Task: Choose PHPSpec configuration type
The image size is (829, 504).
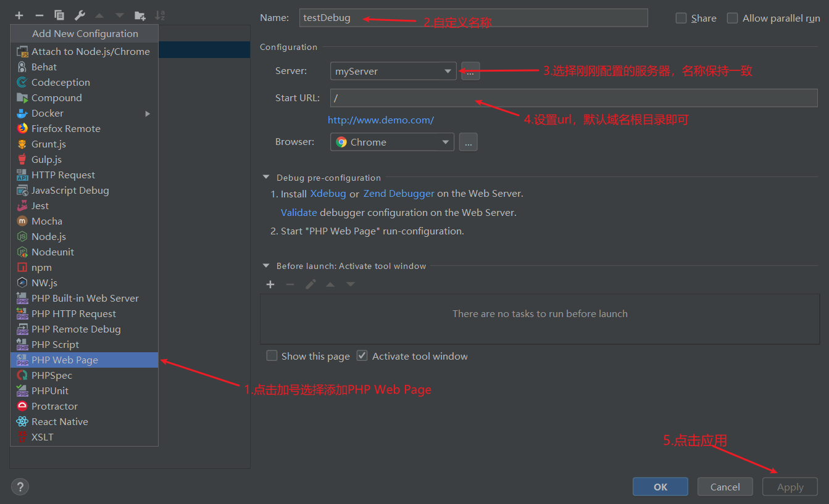Action: pyautogui.click(x=84, y=375)
